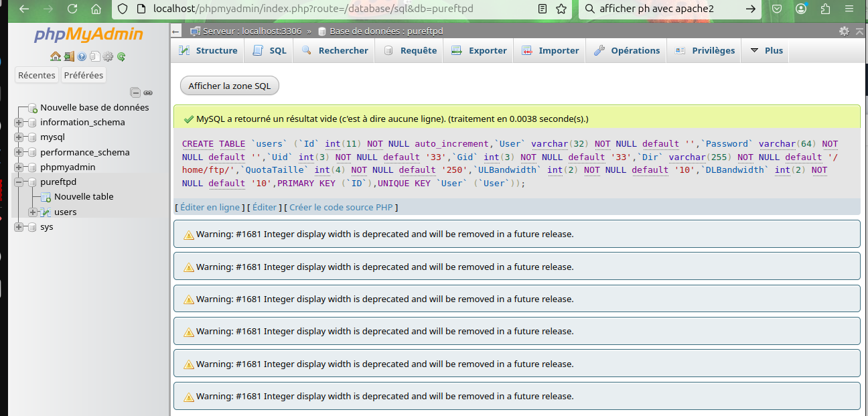The width and height of the screenshot is (868, 416).
Task: Expand the users table node
Action: click(x=32, y=212)
